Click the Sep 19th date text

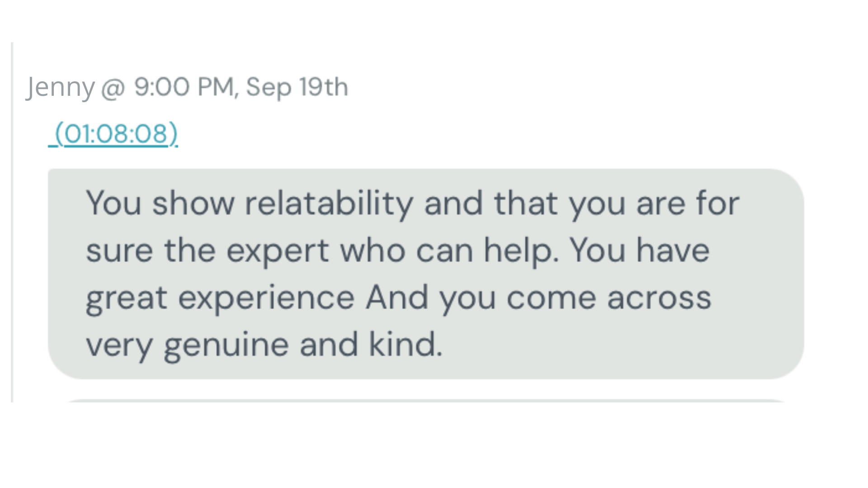tap(297, 87)
